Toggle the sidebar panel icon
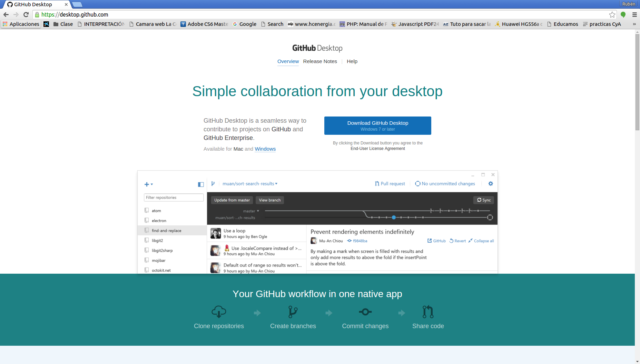Screen dimensions: 640x364 (x=201, y=184)
